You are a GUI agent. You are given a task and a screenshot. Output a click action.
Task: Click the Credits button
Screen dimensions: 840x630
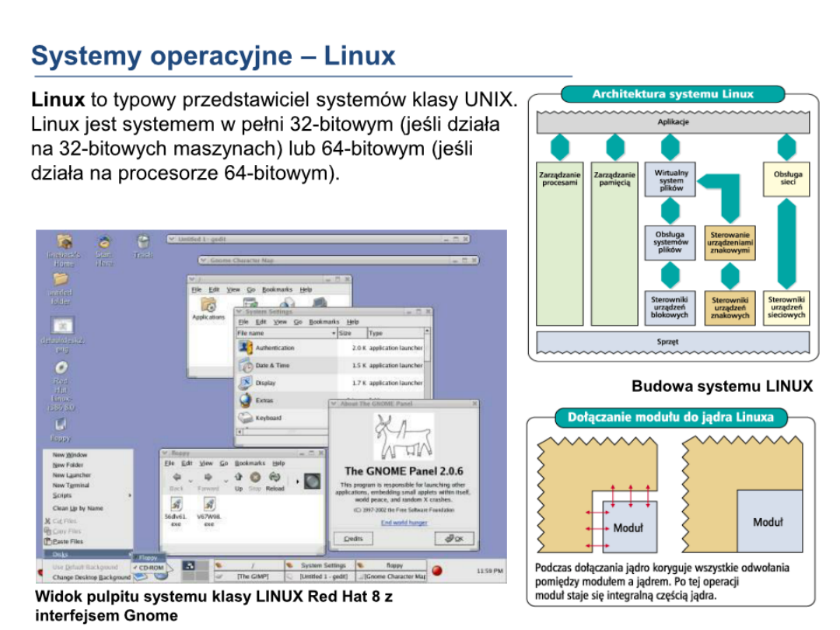coord(352,538)
